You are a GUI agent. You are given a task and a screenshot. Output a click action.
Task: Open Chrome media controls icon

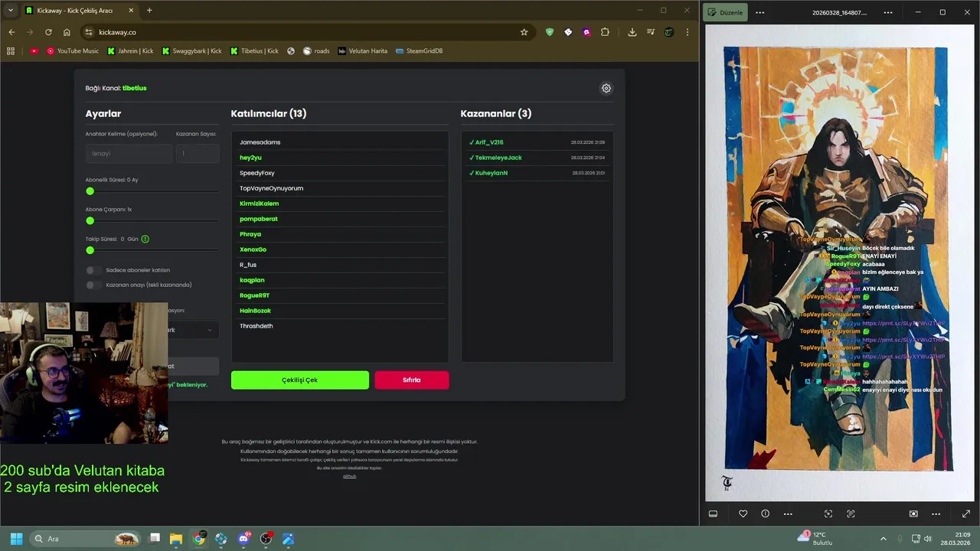click(651, 32)
